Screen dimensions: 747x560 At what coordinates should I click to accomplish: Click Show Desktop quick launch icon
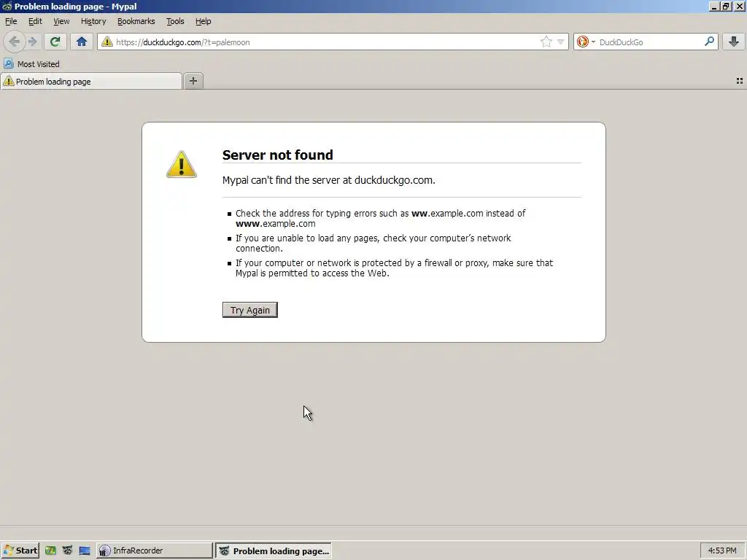pyautogui.click(x=85, y=551)
